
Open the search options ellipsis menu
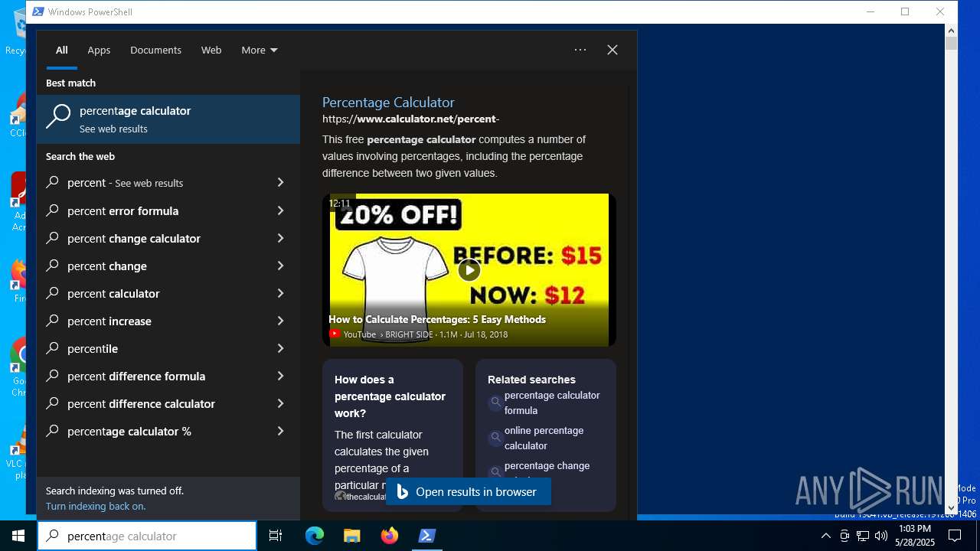click(x=580, y=50)
